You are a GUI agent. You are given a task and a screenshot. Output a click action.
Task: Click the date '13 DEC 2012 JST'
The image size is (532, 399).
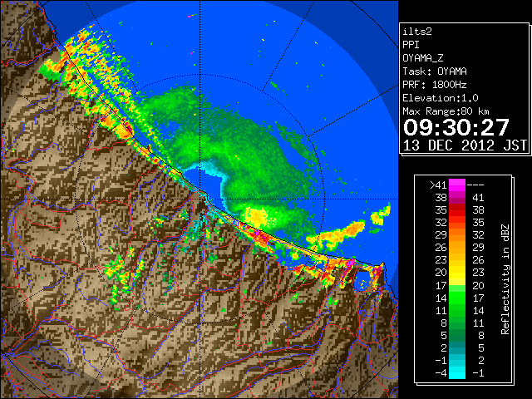tap(465, 145)
